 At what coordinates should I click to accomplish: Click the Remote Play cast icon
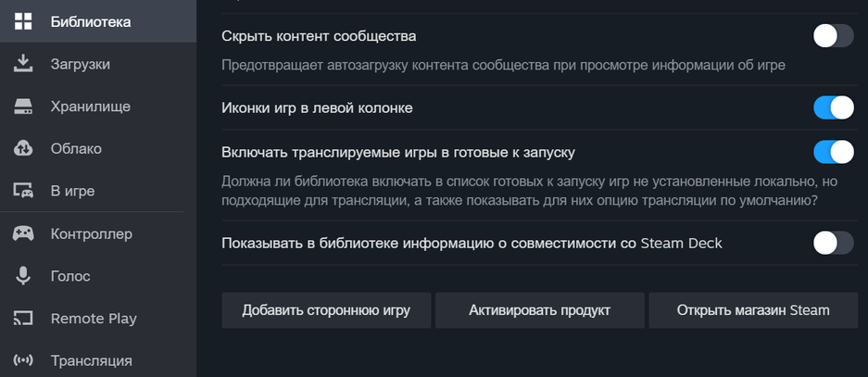point(23,319)
